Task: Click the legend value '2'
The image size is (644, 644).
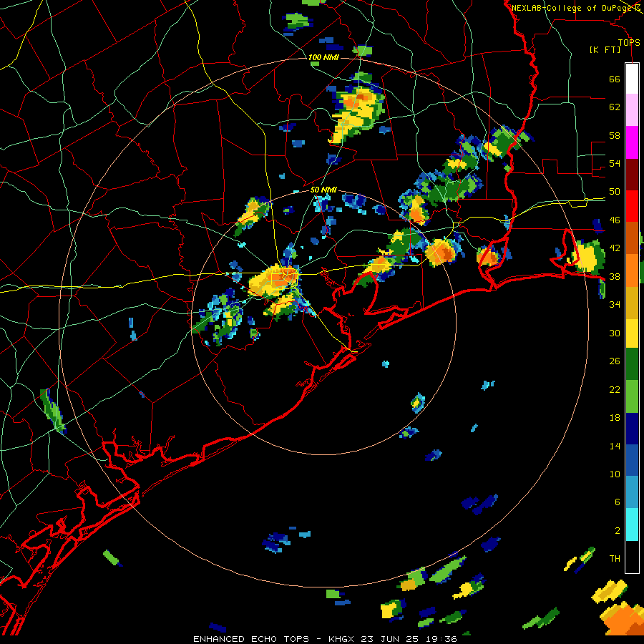Action: [618, 531]
